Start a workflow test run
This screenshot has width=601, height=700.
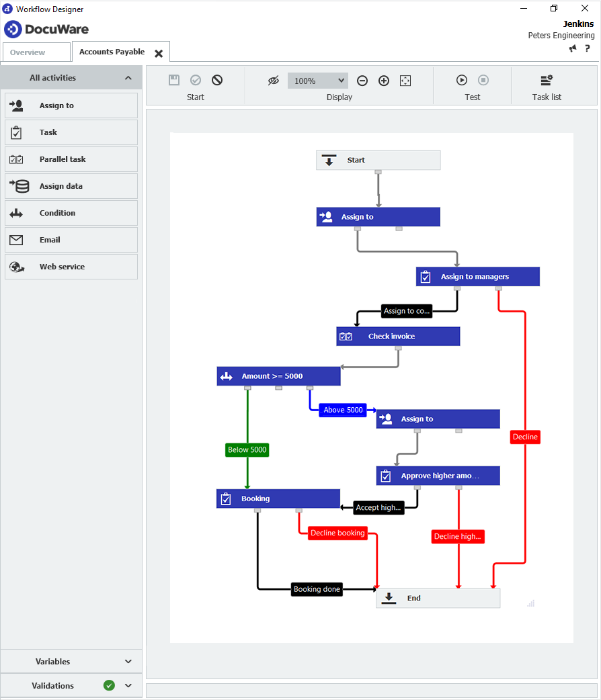(462, 80)
